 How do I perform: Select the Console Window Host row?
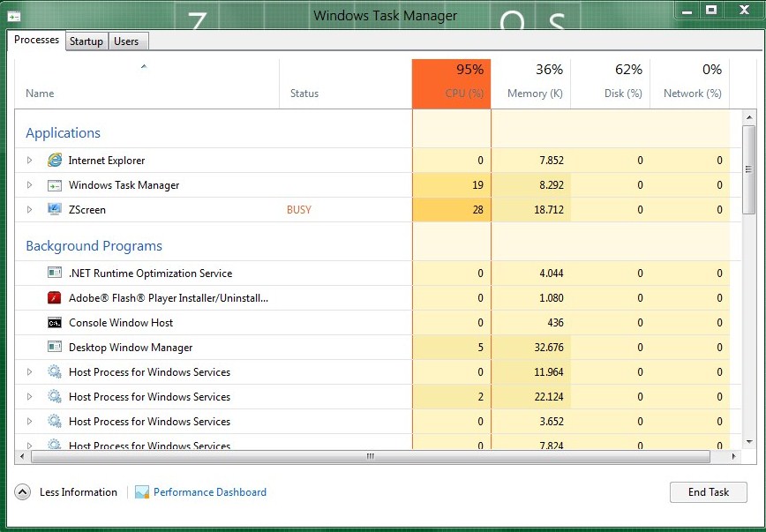click(x=378, y=322)
